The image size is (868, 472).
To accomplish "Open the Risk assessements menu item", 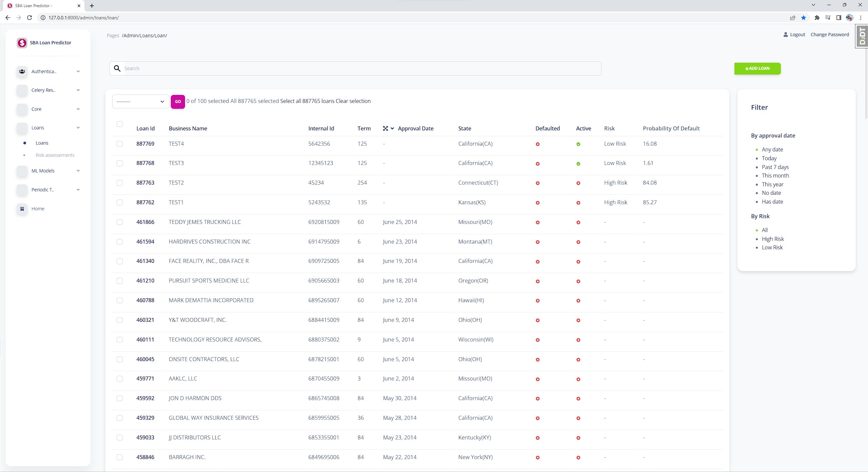I will pyautogui.click(x=55, y=155).
